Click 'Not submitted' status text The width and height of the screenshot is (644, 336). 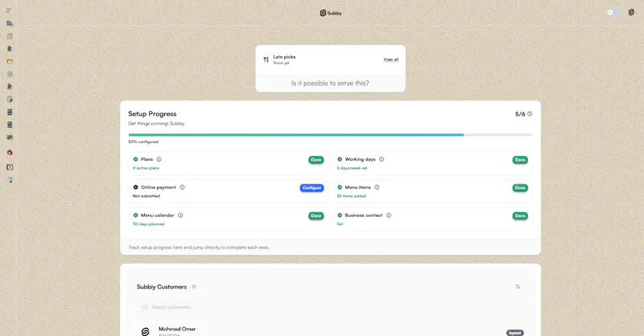tap(147, 196)
